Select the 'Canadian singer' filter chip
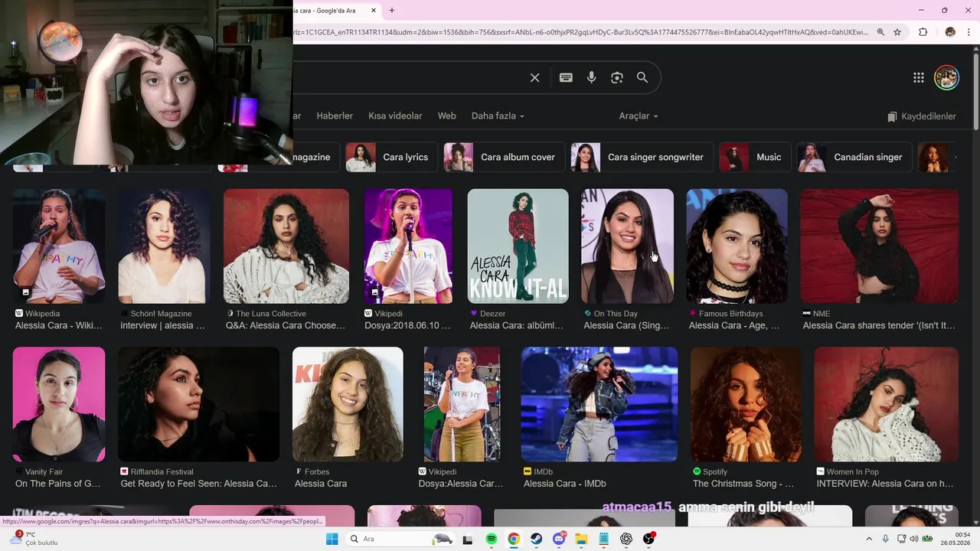980x551 pixels. coord(854,157)
